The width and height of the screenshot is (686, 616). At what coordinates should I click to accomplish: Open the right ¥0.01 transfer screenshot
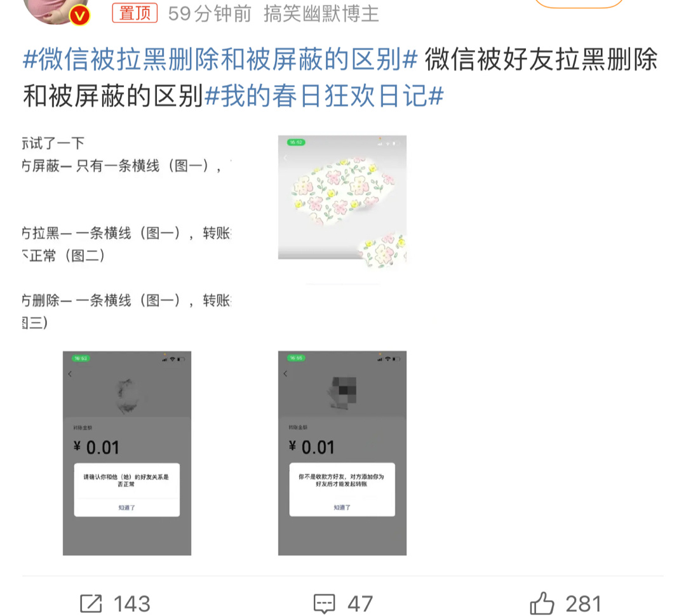click(x=342, y=453)
